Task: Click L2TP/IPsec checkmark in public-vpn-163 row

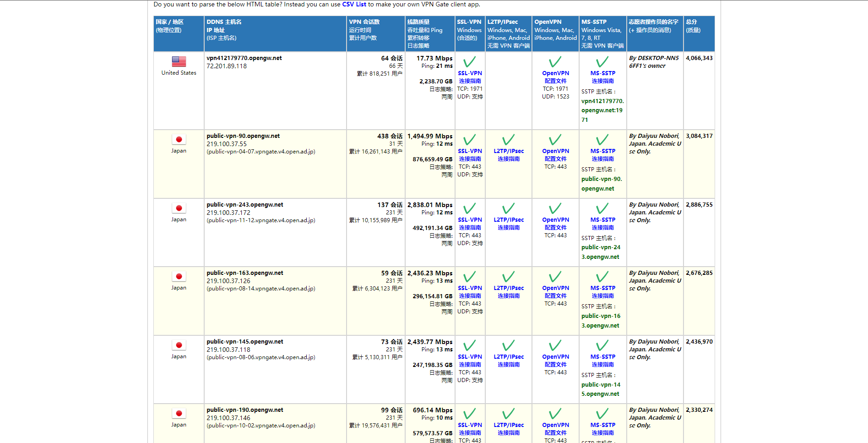Action: (x=509, y=277)
